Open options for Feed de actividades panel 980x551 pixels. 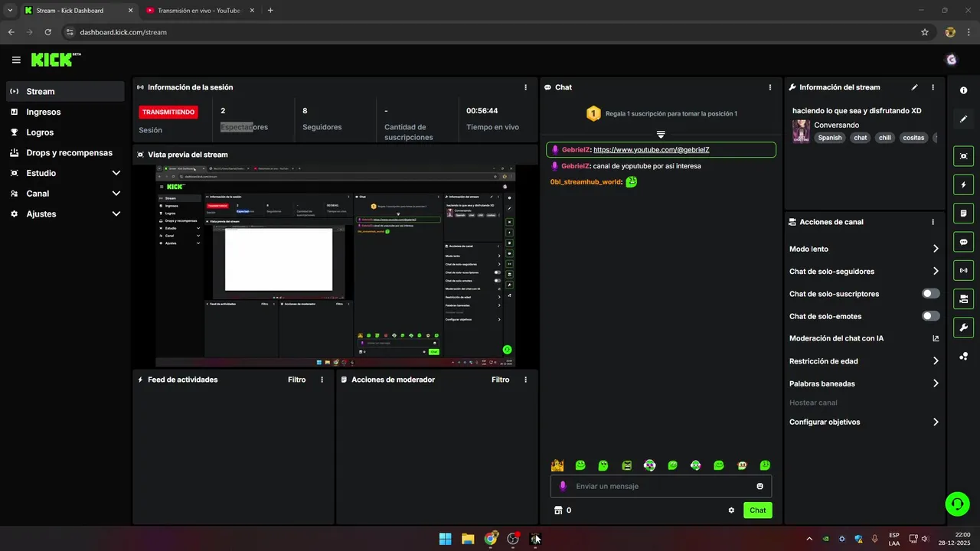(x=322, y=380)
